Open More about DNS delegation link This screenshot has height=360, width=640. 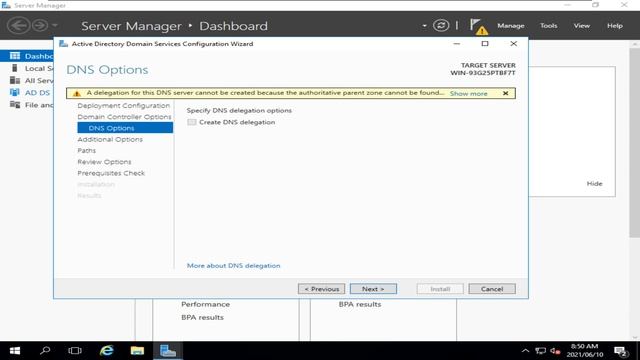(233, 266)
